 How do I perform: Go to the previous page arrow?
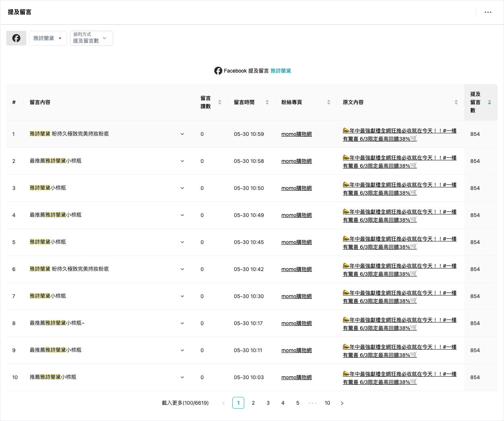click(223, 403)
